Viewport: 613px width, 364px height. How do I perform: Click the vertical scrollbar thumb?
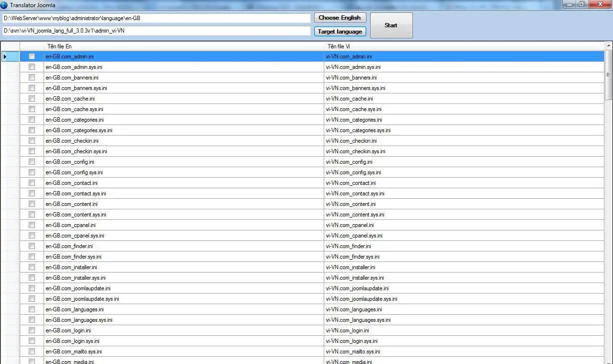pyautogui.click(x=609, y=75)
